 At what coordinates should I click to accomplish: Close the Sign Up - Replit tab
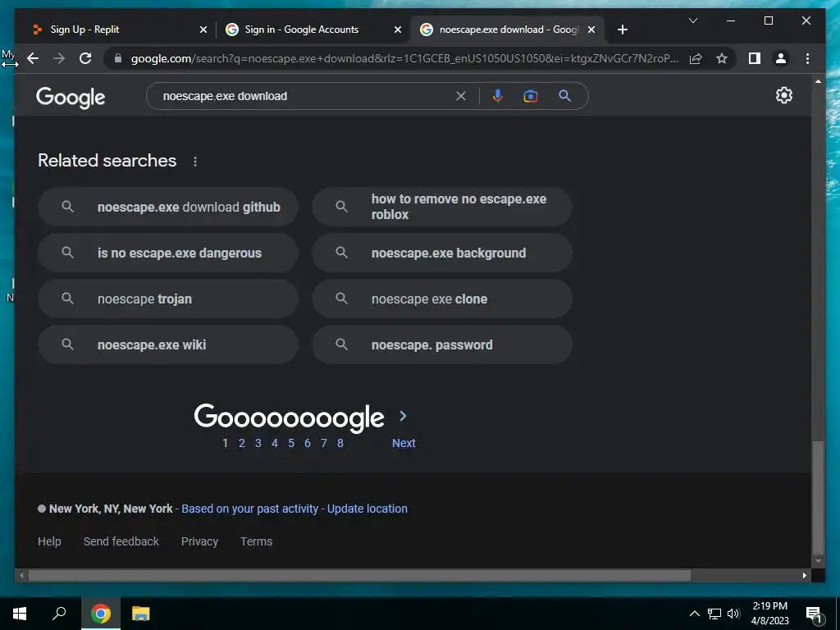coord(203,30)
